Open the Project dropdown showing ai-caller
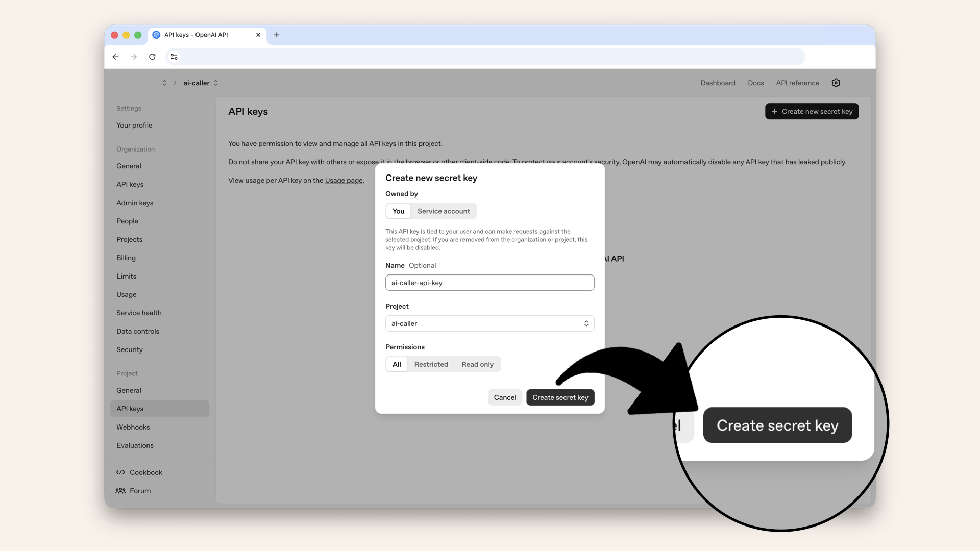 pos(489,323)
